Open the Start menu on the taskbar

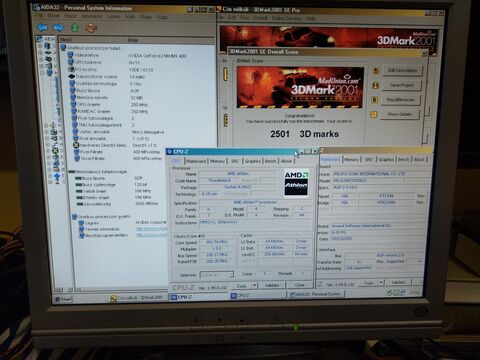tap(63, 299)
